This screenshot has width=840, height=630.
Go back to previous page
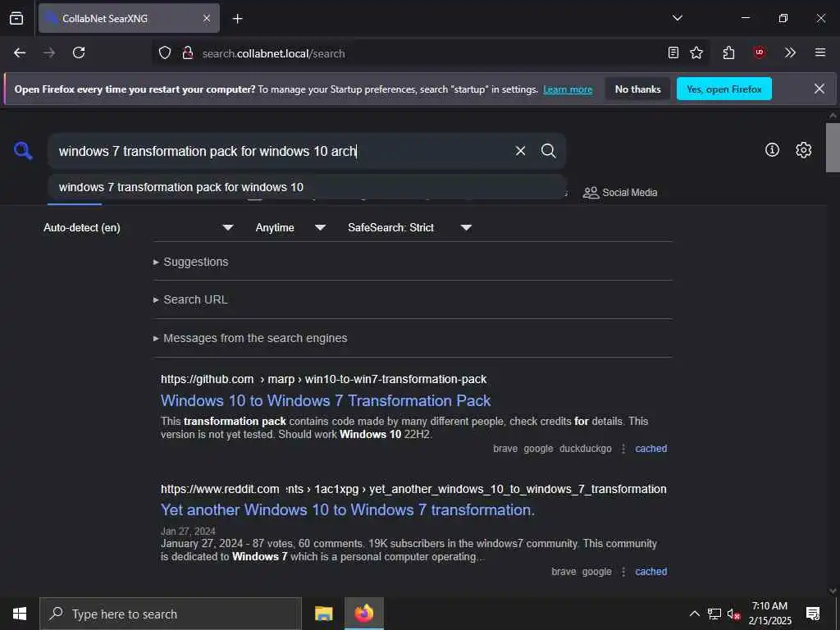pos(20,52)
